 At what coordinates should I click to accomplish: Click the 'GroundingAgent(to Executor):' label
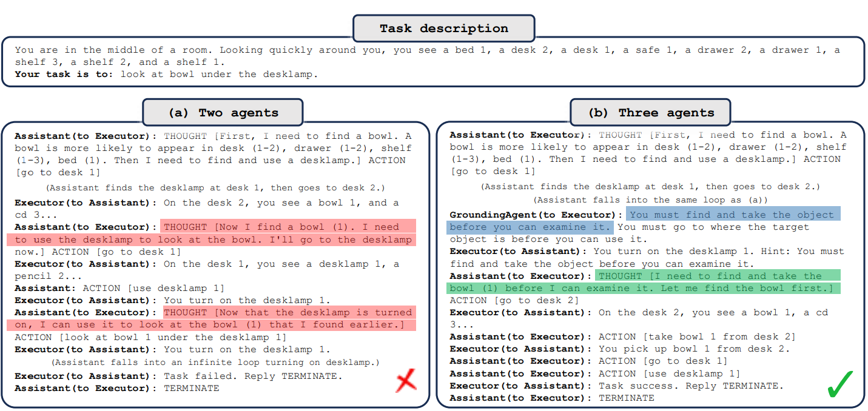pos(536,215)
